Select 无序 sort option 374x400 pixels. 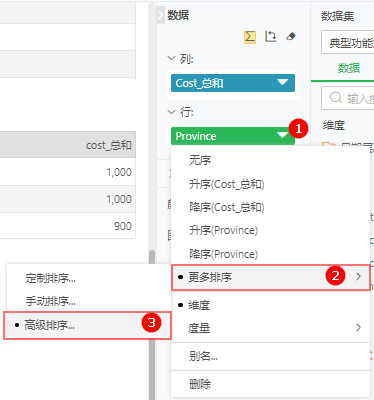tap(270, 160)
